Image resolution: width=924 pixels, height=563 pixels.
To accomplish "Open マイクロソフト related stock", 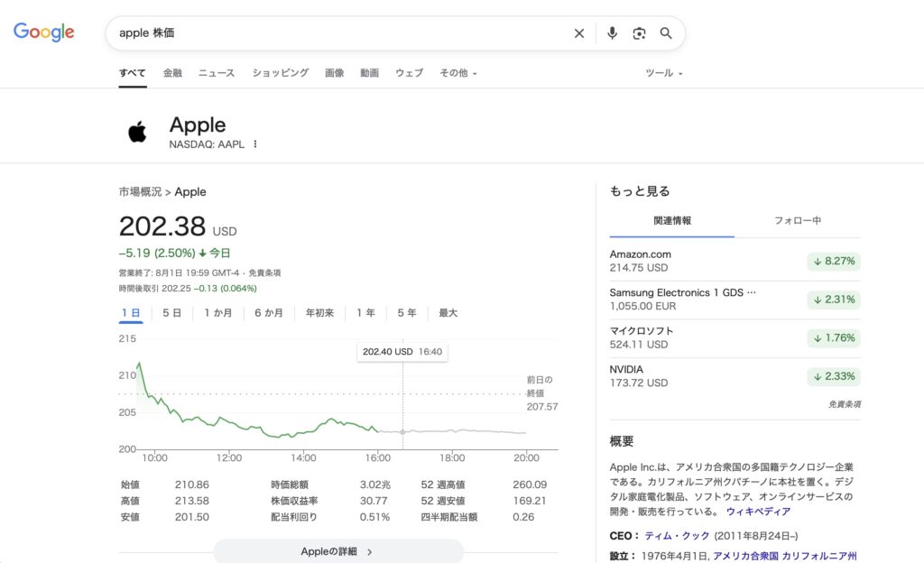I will click(735, 337).
